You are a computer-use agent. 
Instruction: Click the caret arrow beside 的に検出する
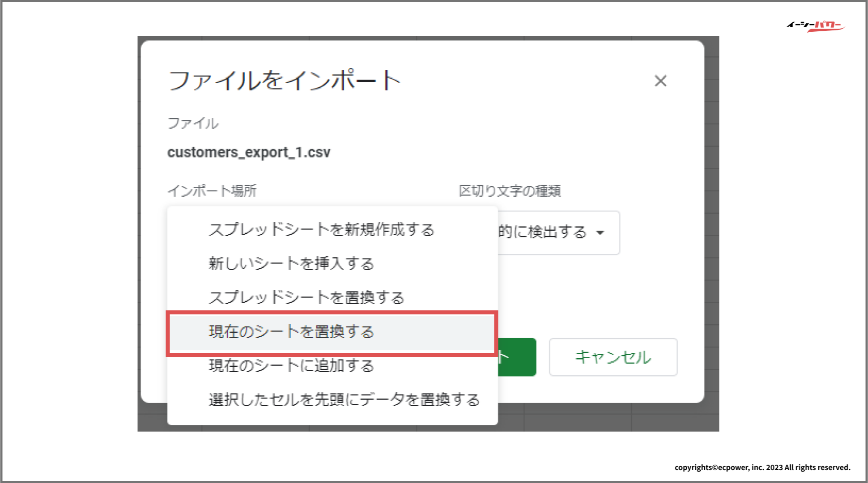600,233
